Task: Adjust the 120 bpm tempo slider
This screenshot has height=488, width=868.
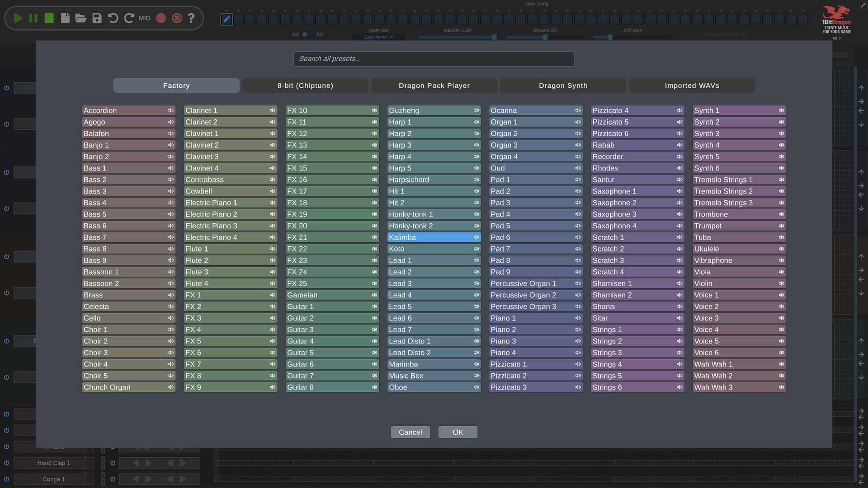Action: (x=632, y=37)
